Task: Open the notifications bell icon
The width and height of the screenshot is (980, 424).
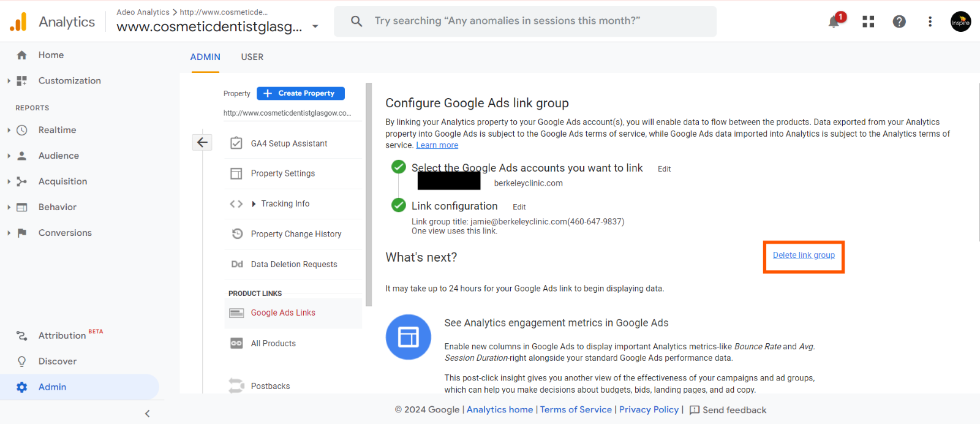Action: [x=834, y=21]
